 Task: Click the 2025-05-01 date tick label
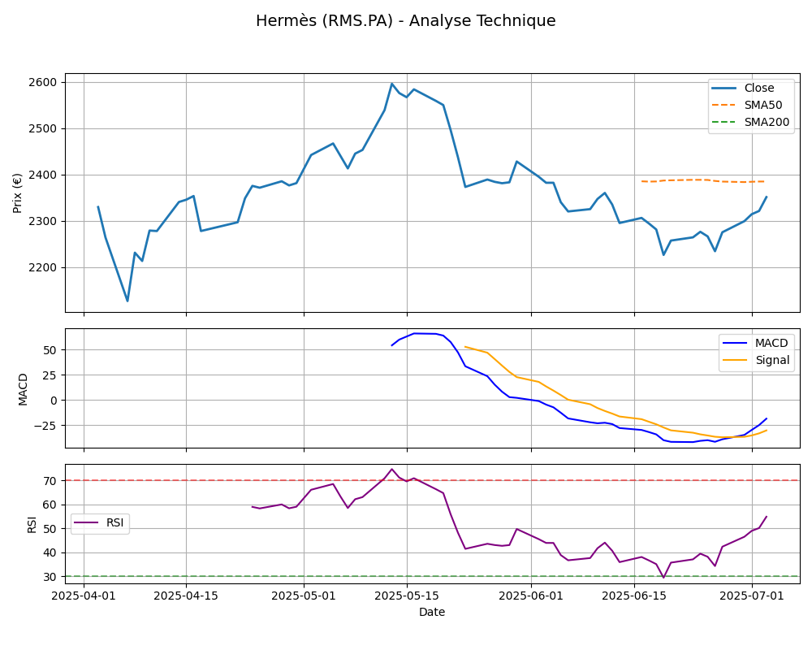point(304,596)
